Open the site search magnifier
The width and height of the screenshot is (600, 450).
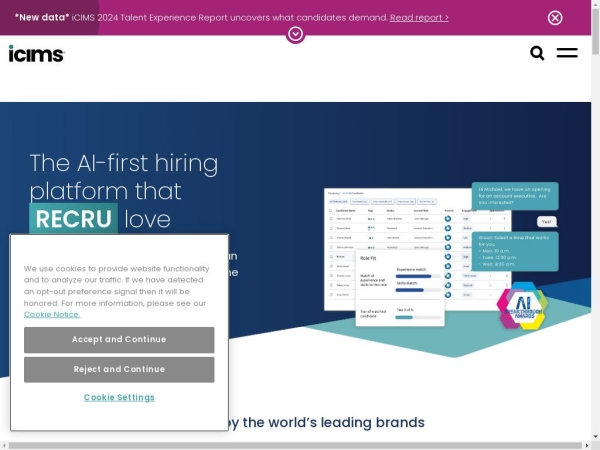coord(537,53)
